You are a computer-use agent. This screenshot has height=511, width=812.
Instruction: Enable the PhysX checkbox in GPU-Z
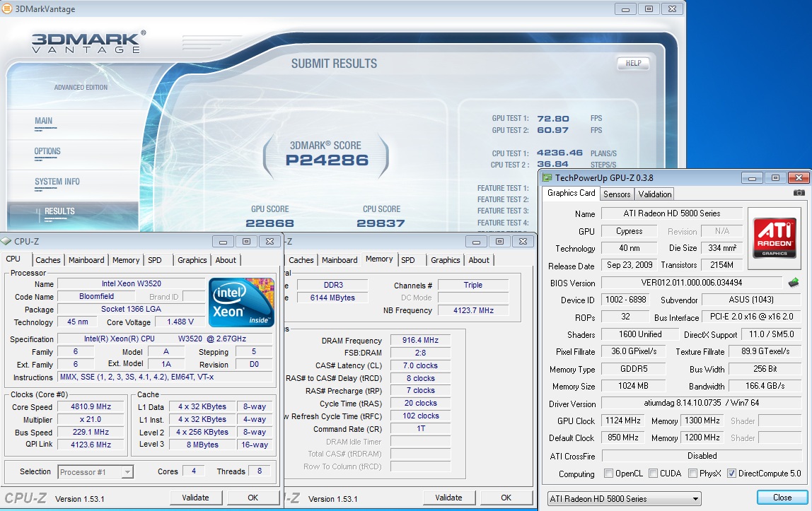(x=692, y=474)
